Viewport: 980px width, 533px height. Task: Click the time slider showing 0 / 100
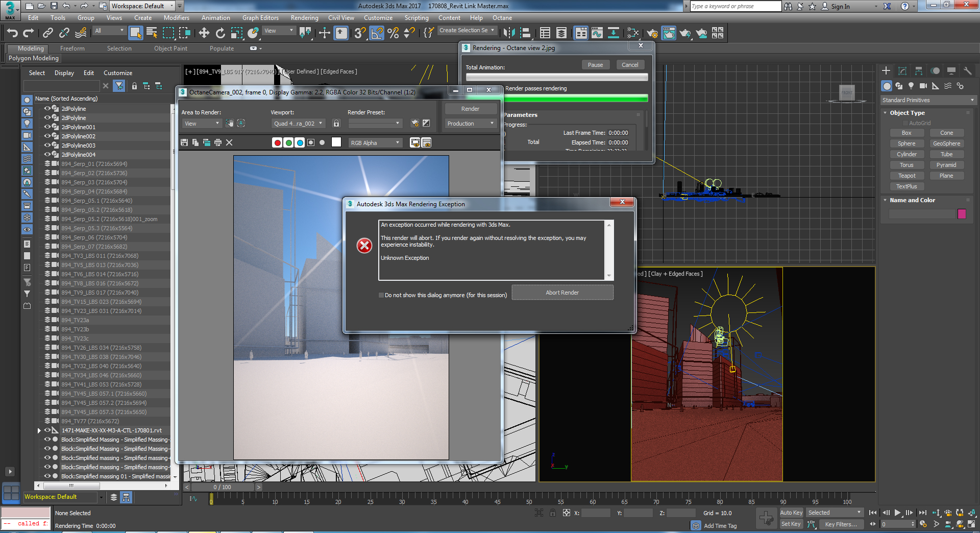223,487
